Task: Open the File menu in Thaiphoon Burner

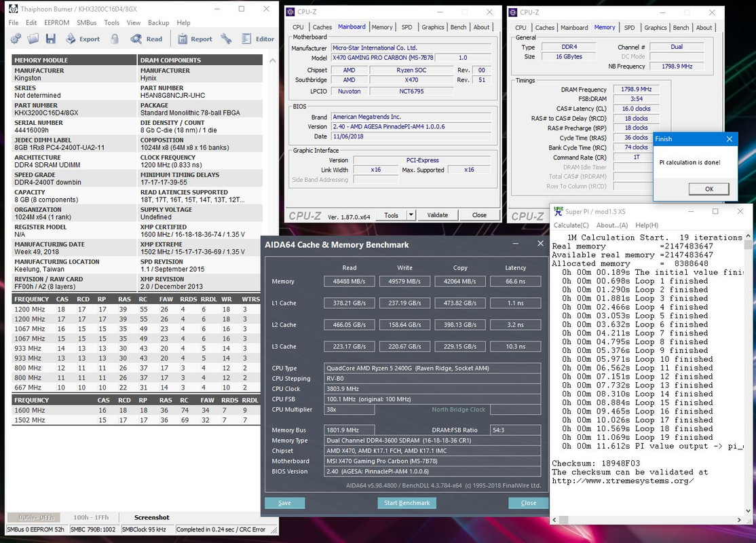Action: [x=14, y=22]
